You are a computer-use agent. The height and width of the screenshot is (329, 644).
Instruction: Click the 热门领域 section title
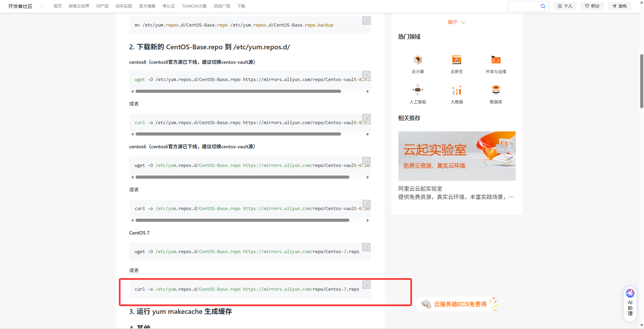[409, 37]
